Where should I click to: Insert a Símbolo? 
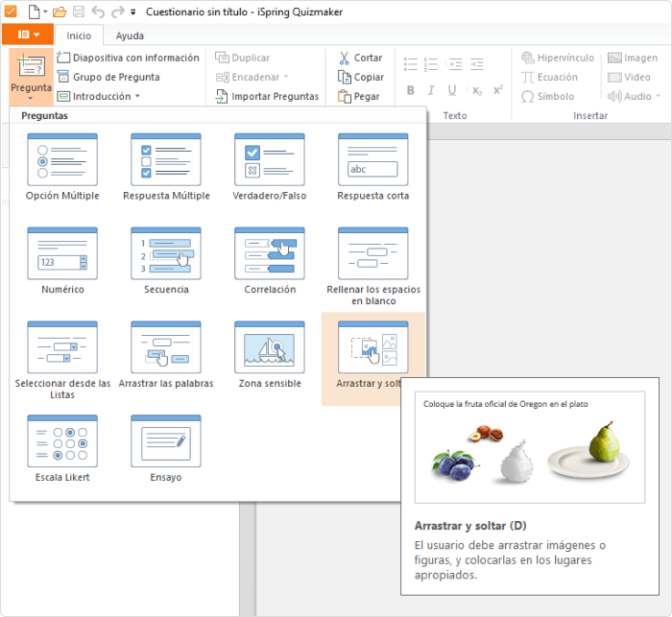[547, 96]
